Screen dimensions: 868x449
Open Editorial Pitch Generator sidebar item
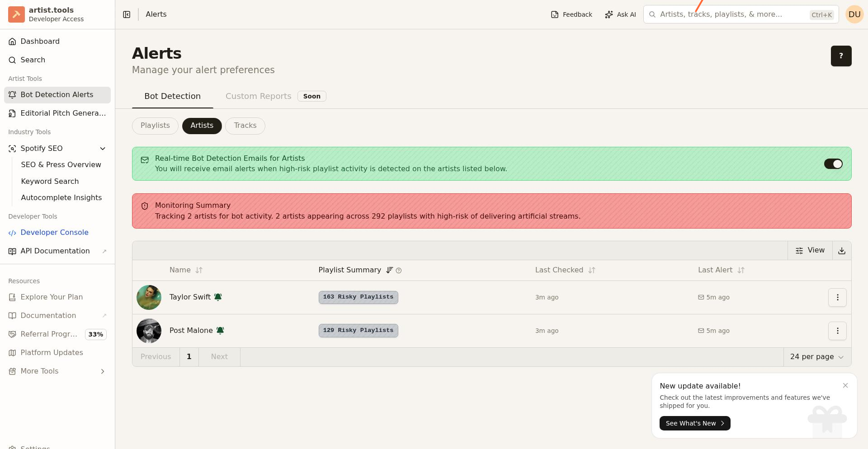click(x=57, y=113)
